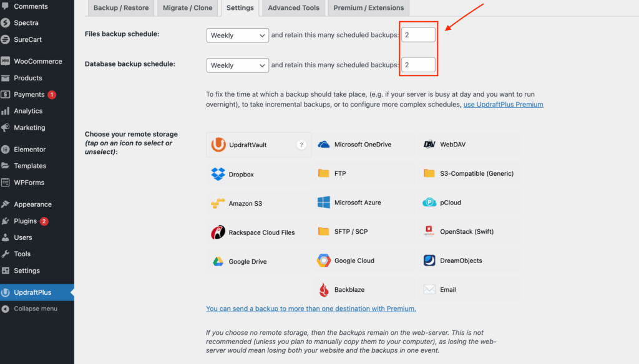Pick Rackspace Cloud Files icon
This screenshot has height=364, width=639.
pyautogui.click(x=218, y=232)
